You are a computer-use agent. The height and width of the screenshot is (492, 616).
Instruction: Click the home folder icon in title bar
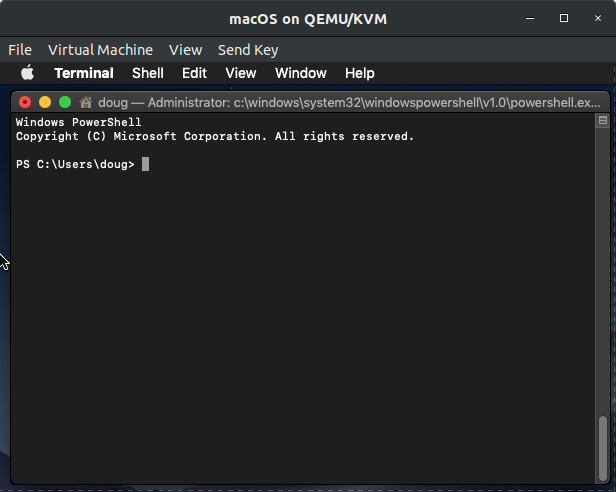86,103
